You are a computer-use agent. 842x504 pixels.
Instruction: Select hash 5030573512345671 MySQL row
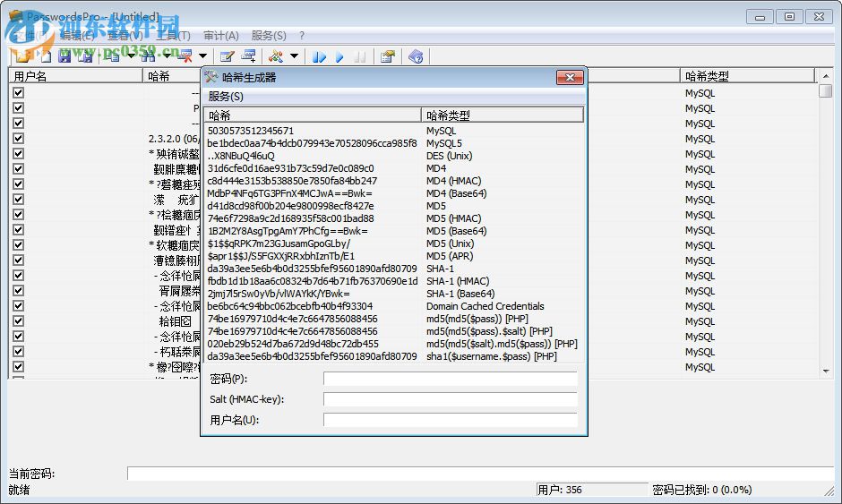coord(393,131)
